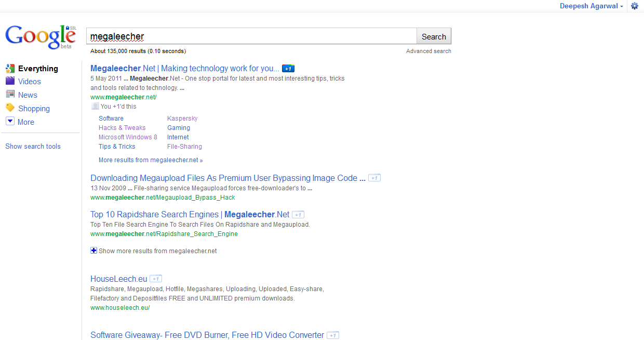Screen dimensions: 644x340
Task: Switch to Shopping search results
Action: 34,109
